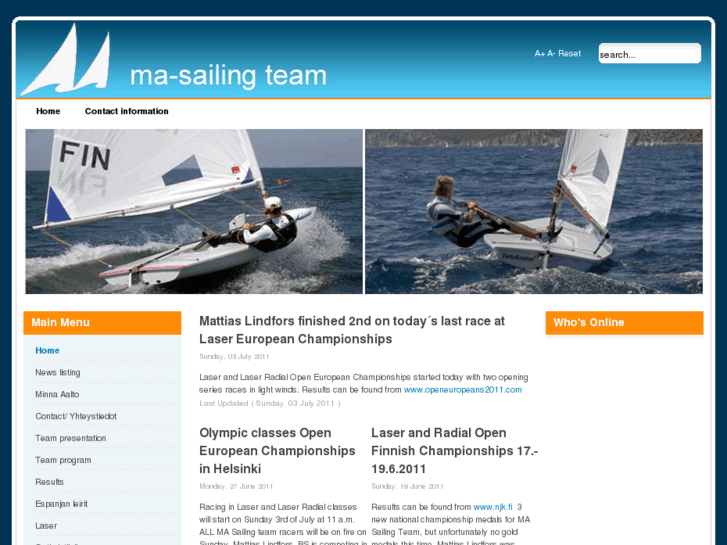Open the Minna Aalto page
727x545 pixels.
[x=57, y=394]
